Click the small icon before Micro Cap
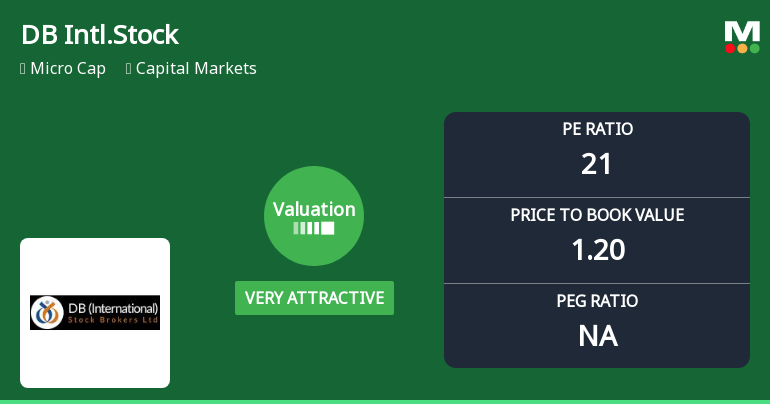This screenshot has width=770, height=404. click(23, 69)
